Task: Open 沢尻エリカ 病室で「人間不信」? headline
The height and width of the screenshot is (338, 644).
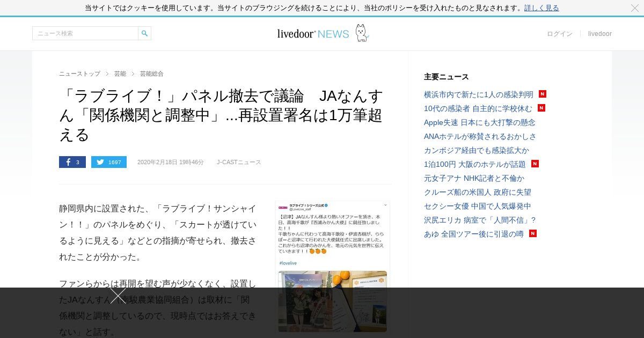Action: pos(480,220)
